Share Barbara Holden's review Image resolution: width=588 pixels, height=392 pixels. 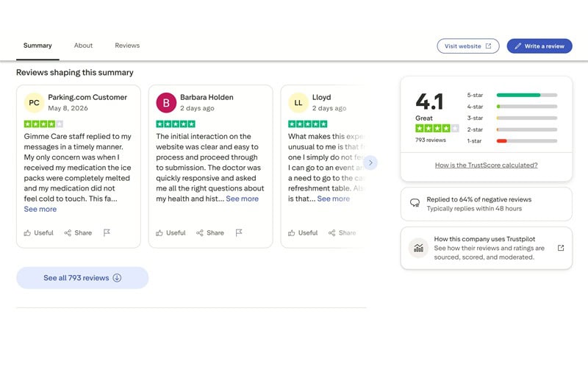[x=210, y=233]
